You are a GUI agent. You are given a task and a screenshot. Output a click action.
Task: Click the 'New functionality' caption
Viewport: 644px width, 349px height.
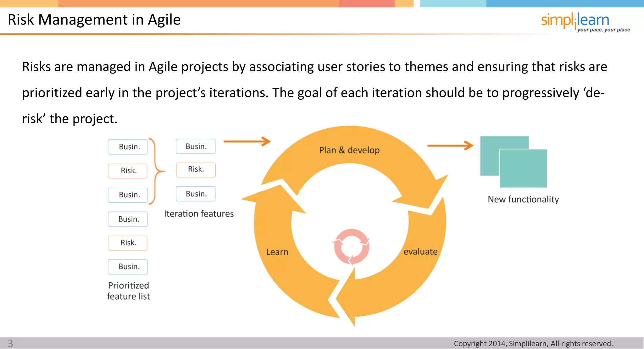click(523, 199)
